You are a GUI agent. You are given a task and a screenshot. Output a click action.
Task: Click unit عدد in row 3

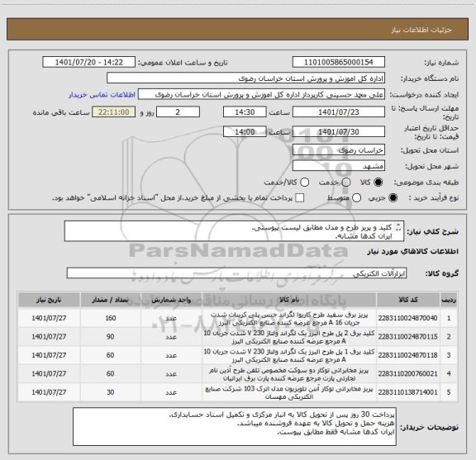(x=171, y=355)
